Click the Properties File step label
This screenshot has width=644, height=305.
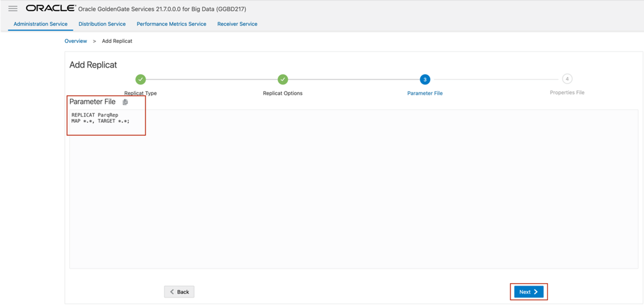[x=567, y=92]
